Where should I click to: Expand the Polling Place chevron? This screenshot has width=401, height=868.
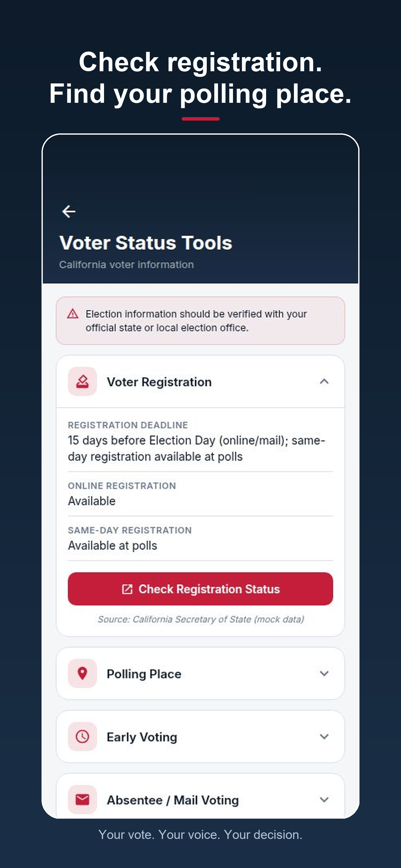point(324,673)
